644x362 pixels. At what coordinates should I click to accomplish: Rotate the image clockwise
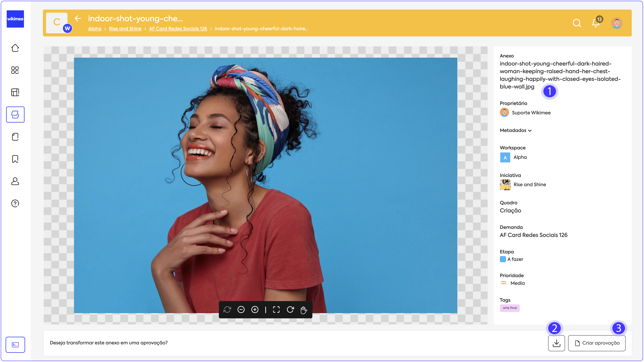[290, 310]
